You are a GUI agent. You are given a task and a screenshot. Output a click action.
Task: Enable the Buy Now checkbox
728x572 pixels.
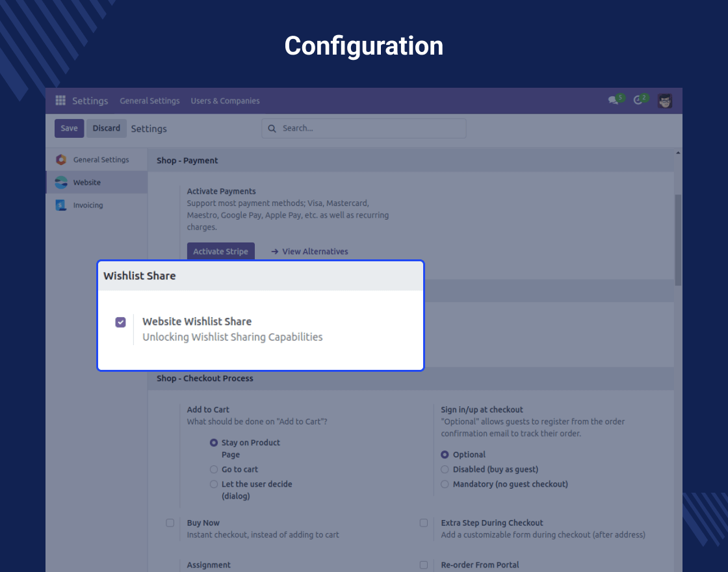(170, 523)
